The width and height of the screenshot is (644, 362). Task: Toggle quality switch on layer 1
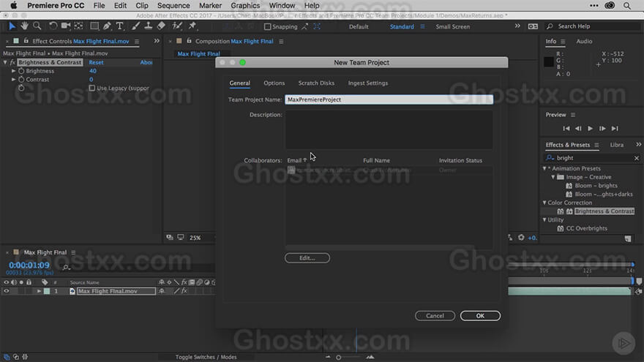176,291
